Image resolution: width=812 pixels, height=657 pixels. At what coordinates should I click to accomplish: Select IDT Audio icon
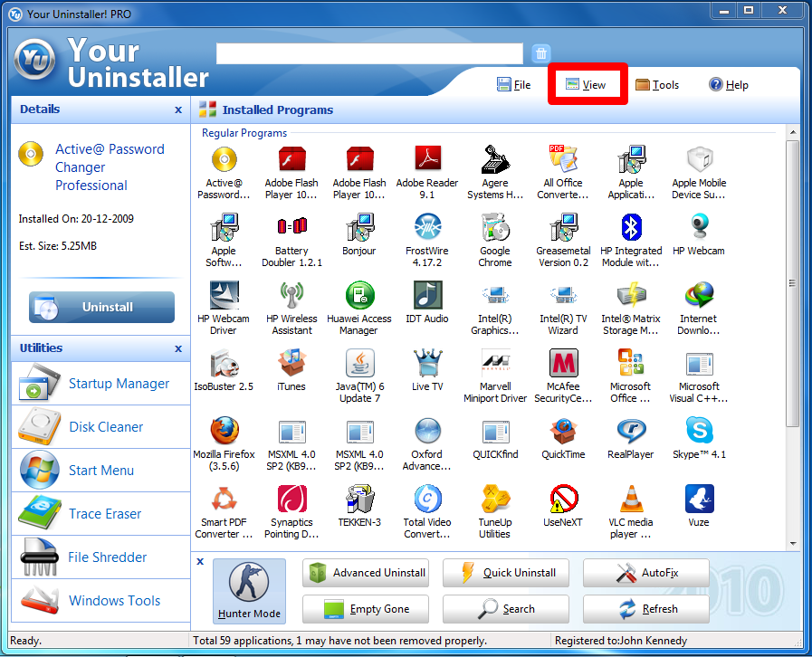tap(427, 295)
